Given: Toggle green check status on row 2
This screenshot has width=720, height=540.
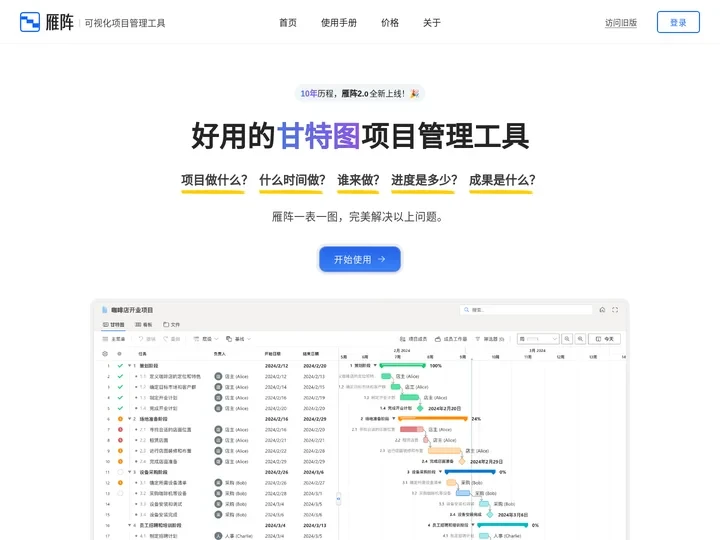Looking at the screenshot, I should (120, 377).
